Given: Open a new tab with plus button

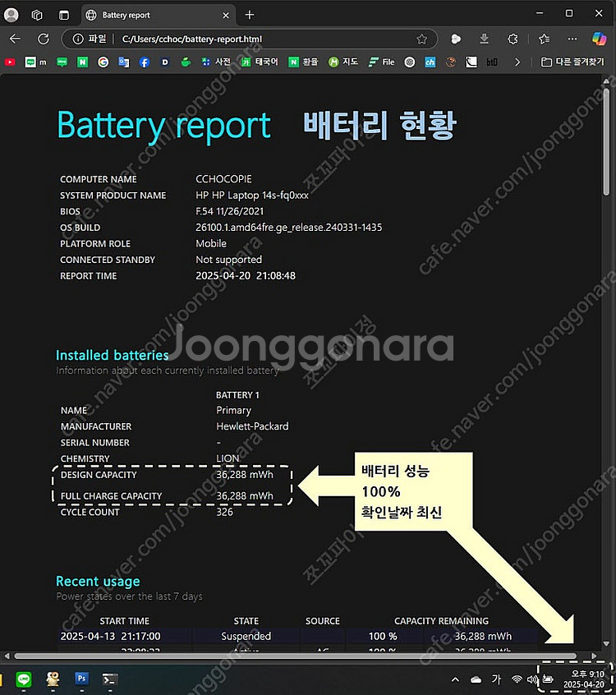Looking at the screenshot, I should (x=250, y=15).
